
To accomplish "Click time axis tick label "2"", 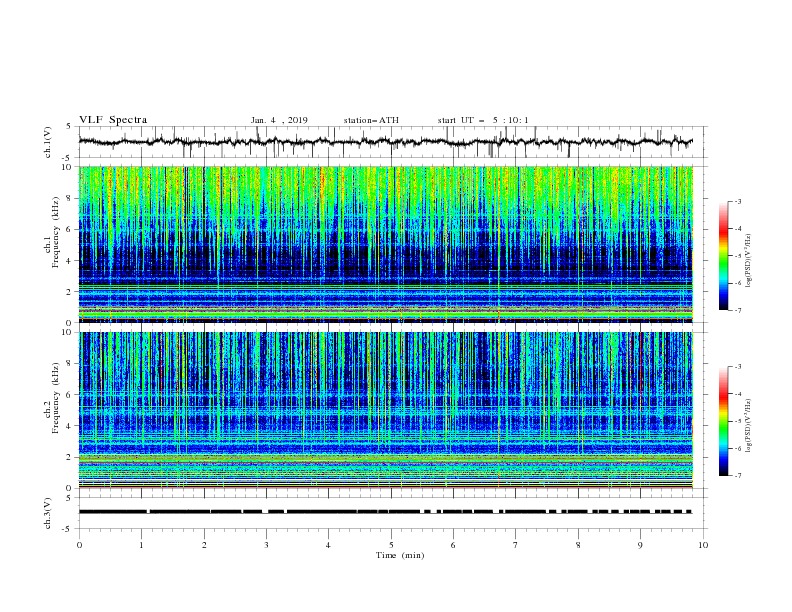I will pyautogui.click(x=204, y=545).
